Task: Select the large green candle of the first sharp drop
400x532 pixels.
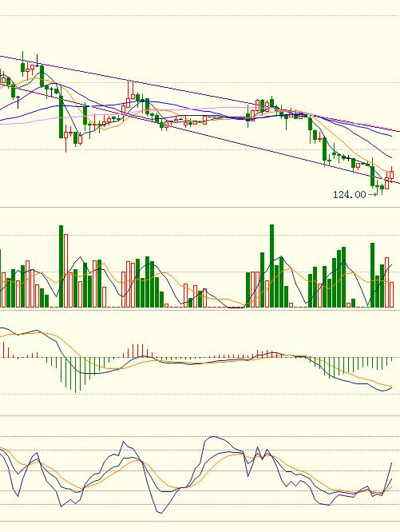Action: point(61,117)
